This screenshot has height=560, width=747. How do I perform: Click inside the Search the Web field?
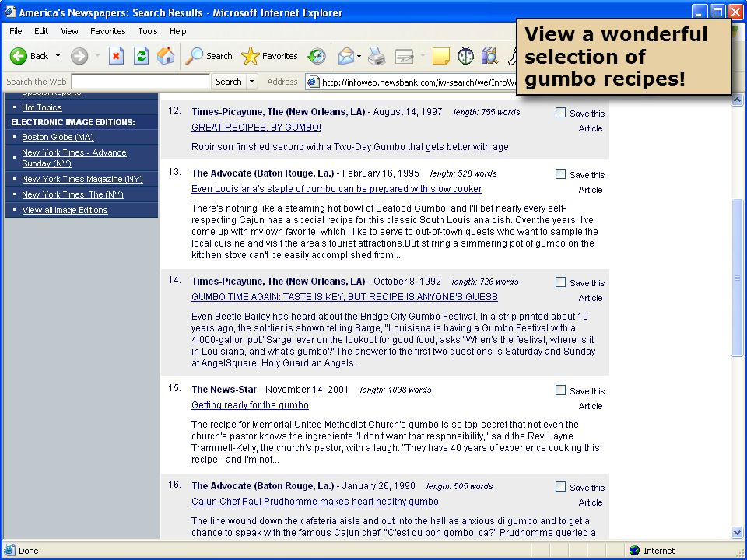141,82
